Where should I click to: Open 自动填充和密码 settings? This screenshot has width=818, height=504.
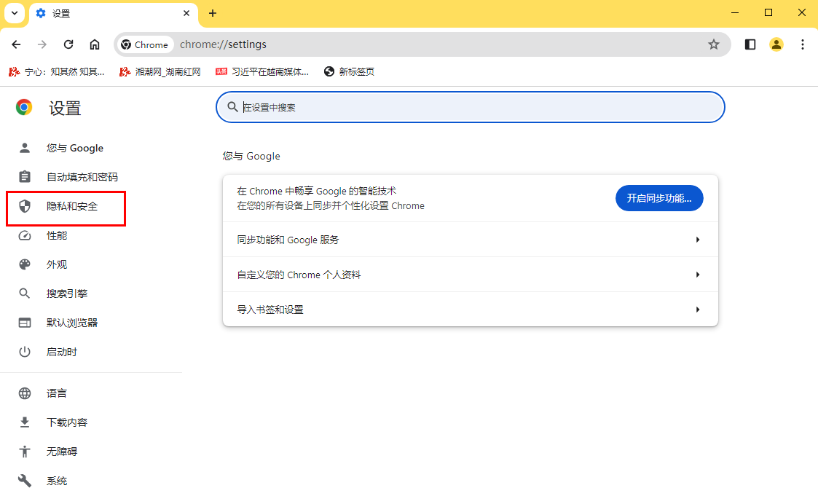[82, 177]
